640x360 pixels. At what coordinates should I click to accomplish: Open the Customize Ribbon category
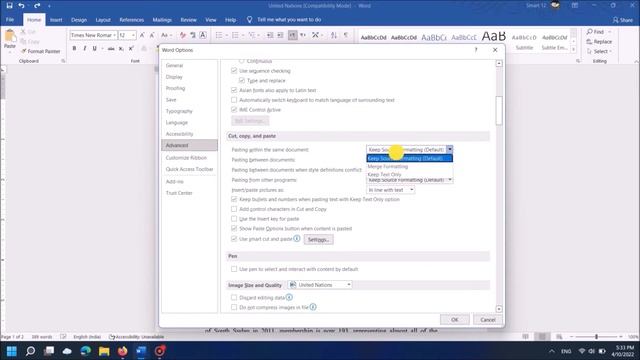point(186,158)
